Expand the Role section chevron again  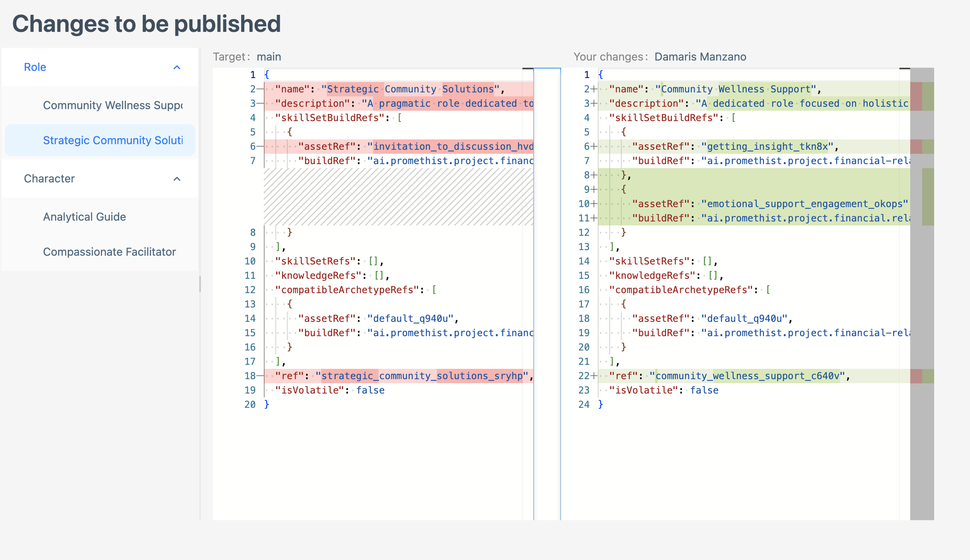coord(177,67)
